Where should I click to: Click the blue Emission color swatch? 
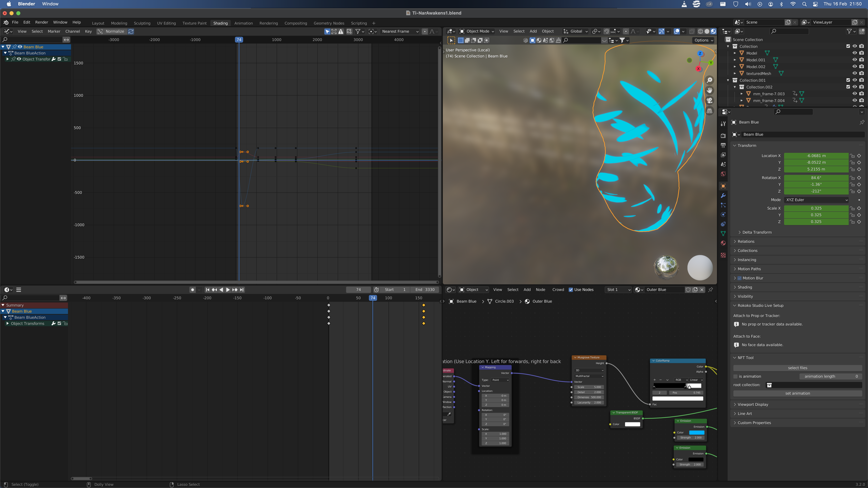click(x=696, y=432)
